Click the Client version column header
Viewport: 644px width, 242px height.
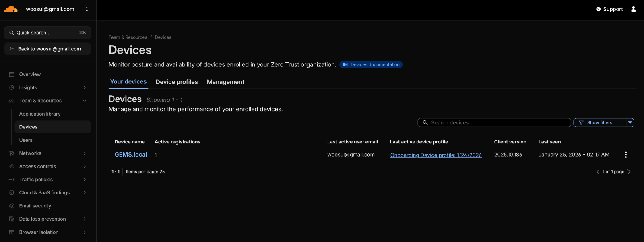click(510, 142)
